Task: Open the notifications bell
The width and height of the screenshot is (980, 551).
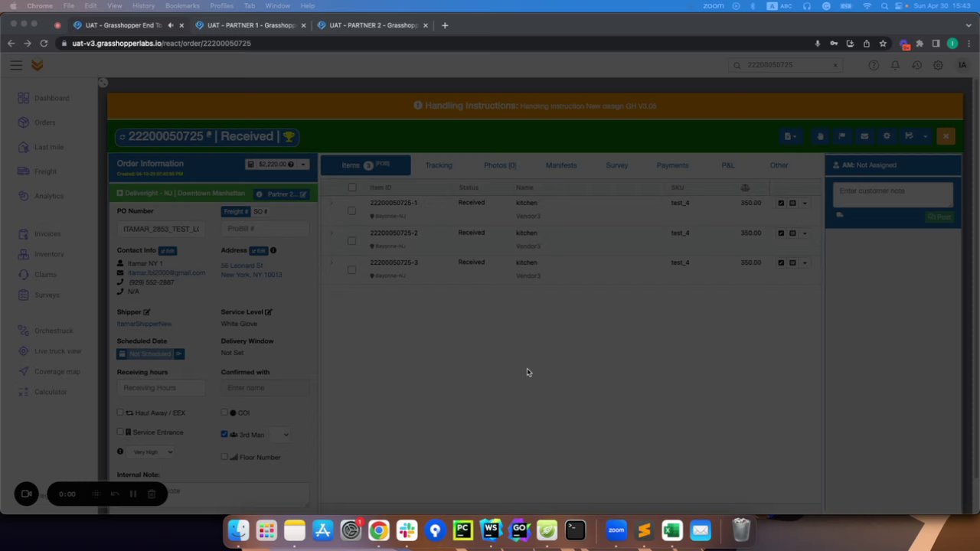Action: click(895, 65)
